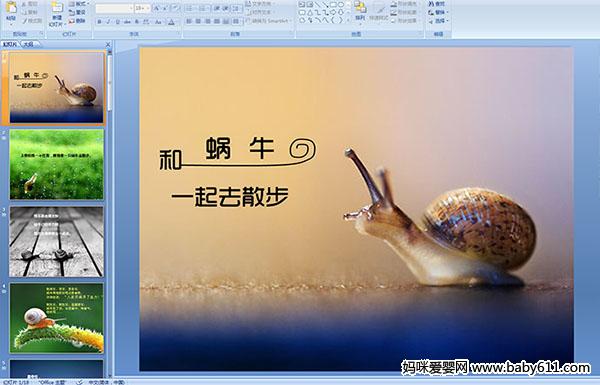This screenshot has height=385, width=600.
Task: Open the slide Layout dropdown
Action: (x=79, y=4)
